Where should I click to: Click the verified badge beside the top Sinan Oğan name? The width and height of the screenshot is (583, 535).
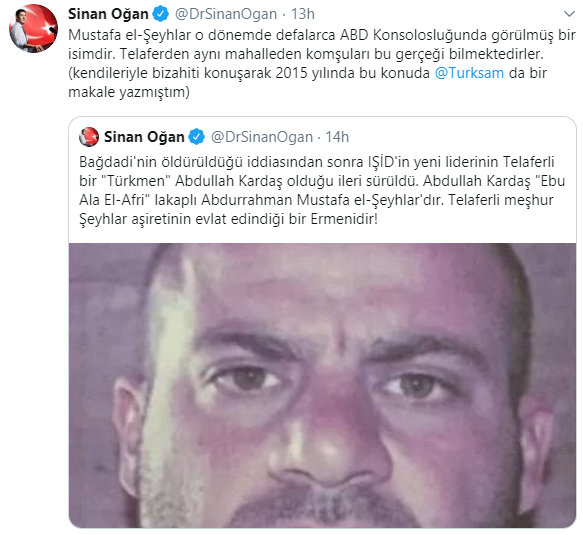click(x=161, y=14)
